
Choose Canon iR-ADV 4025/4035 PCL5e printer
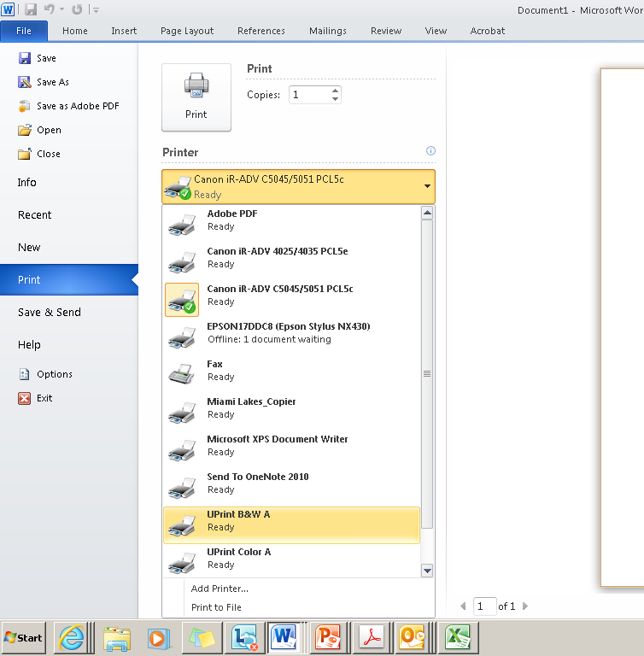291,262
